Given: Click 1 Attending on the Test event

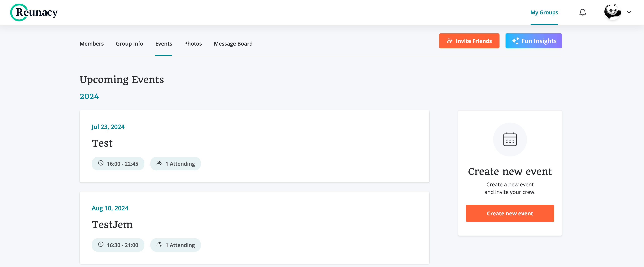Looking at the screenshot, I should [x=175, y=164].
